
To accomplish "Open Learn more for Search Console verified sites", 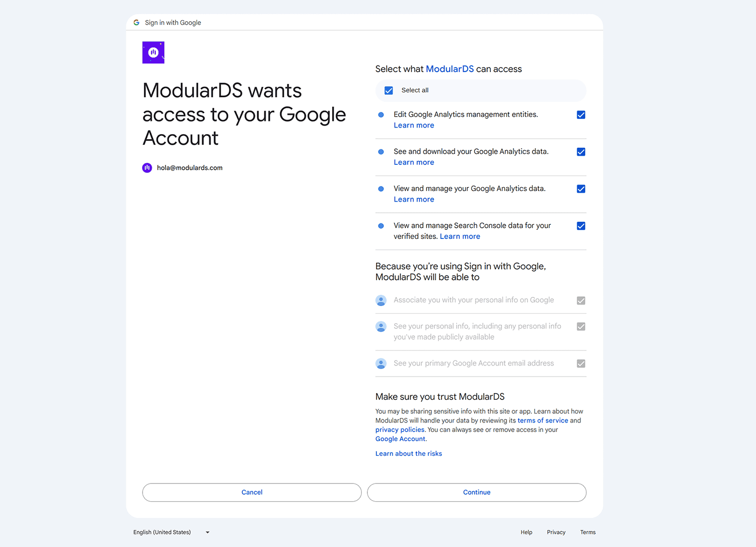I will coord(460,236).
